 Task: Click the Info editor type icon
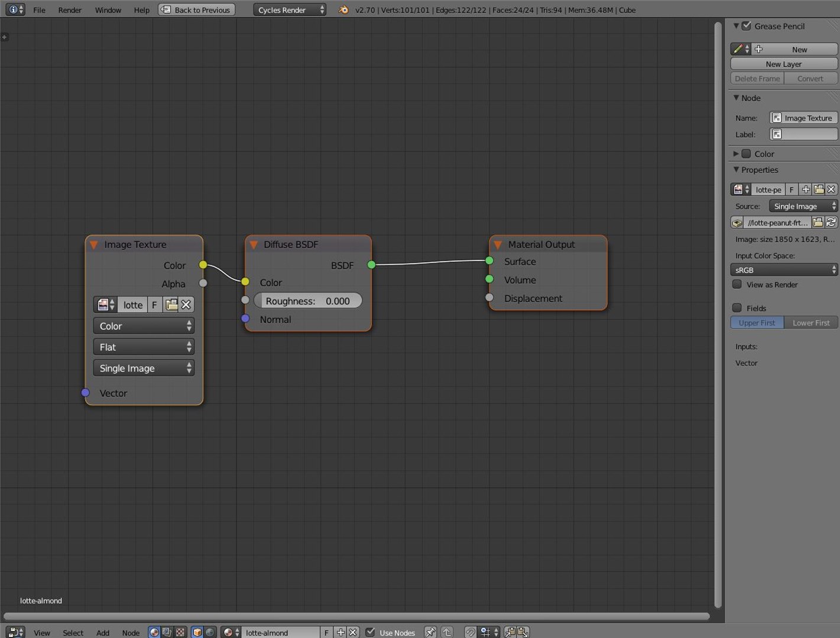pos(15,9)
